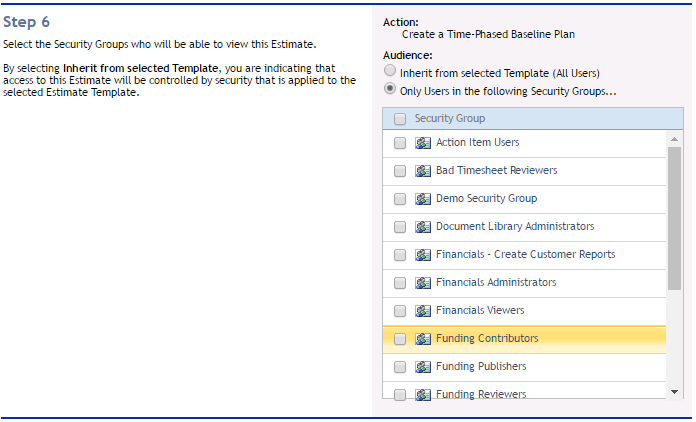This screenshot has height=422, width=696.
Task: Select the Funding Reviewers row label
Action: [x=481, y=394]
